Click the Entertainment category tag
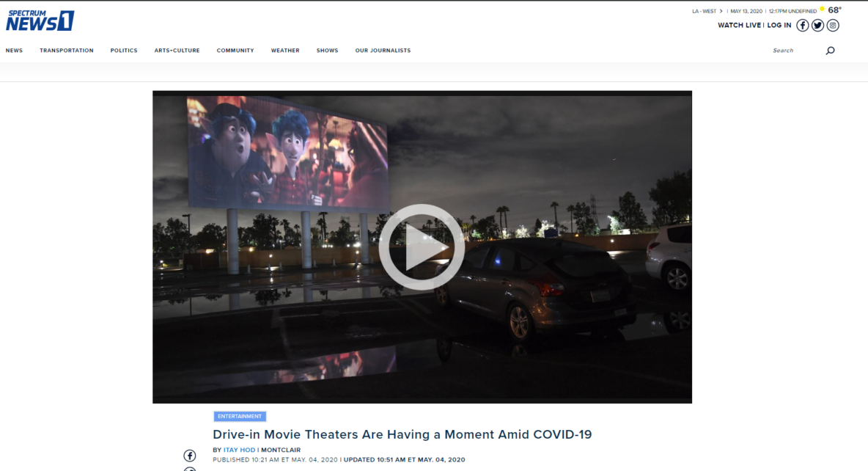 click(x=240, y=416)
